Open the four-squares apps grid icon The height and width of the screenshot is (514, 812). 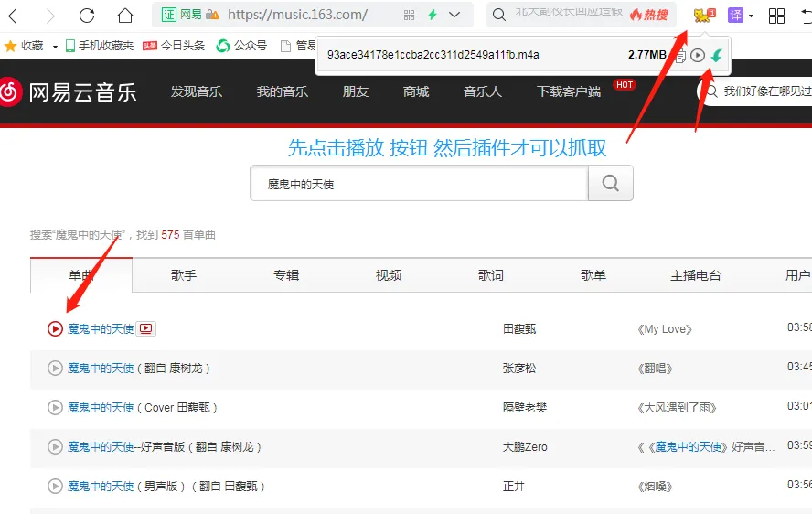(x=776, y=16)
